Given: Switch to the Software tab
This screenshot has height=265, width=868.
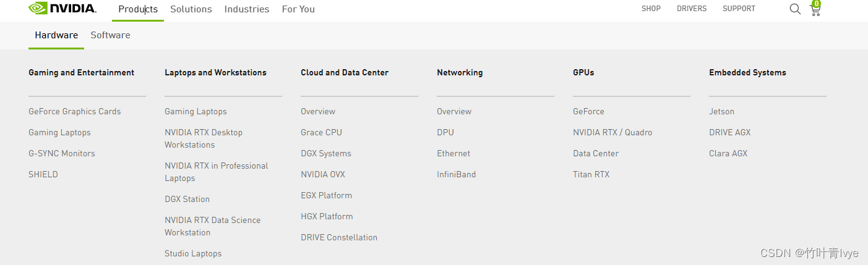Looking at the screenshot, I should (x=110, y=35).
